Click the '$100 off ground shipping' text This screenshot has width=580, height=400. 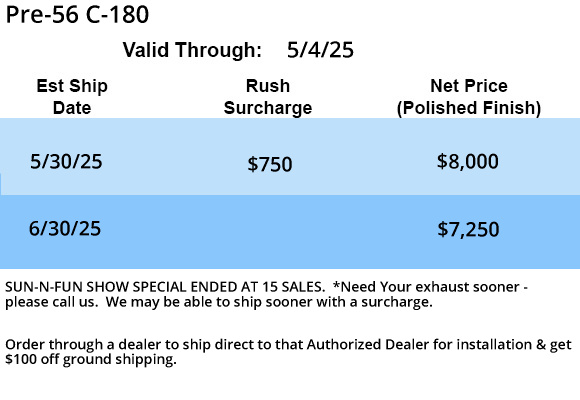(x=91, y=359)
